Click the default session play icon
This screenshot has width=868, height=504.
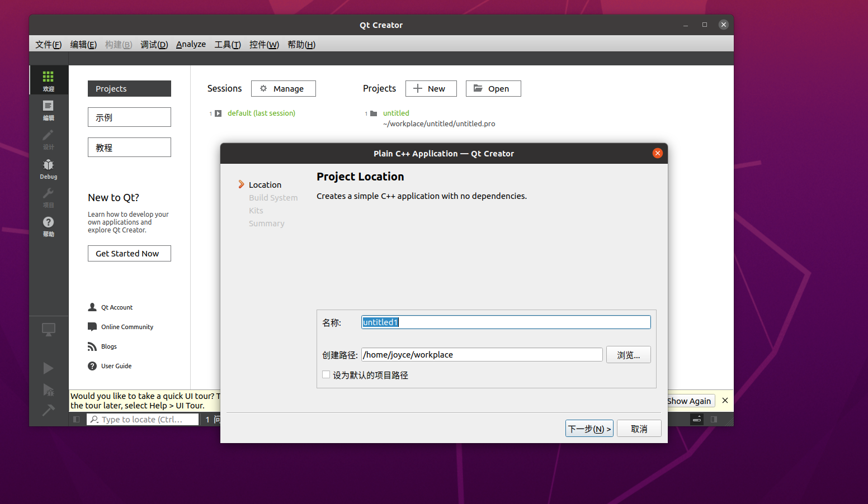218,113
